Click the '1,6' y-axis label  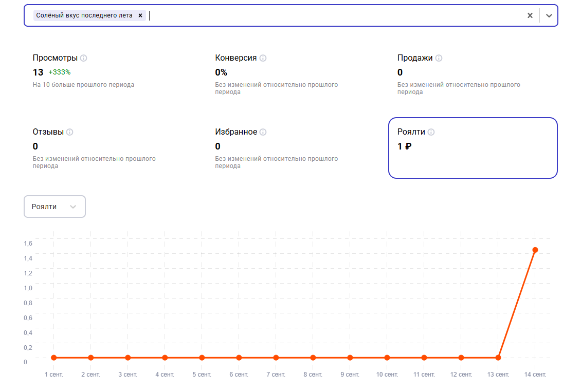(28, 244)
